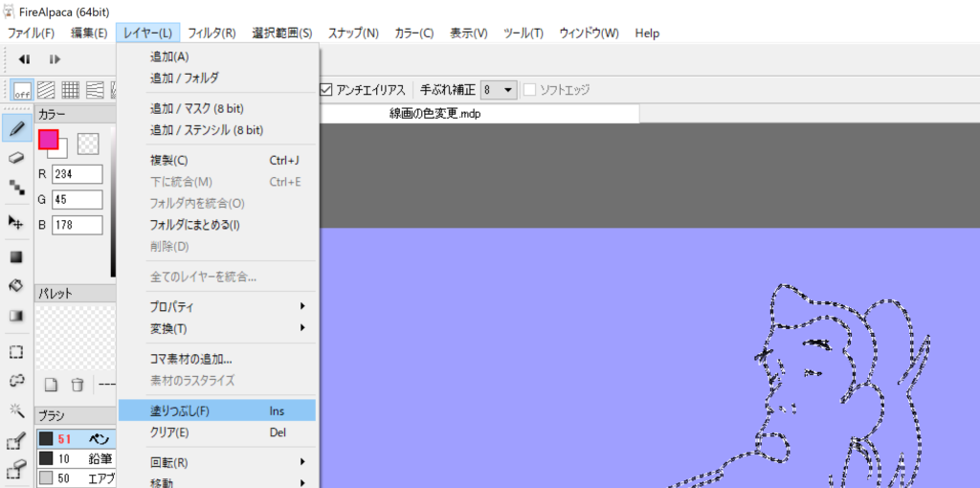Select the Pen brush tool in toolbar
Screen dimensions: 980x488
click(16, 127)
